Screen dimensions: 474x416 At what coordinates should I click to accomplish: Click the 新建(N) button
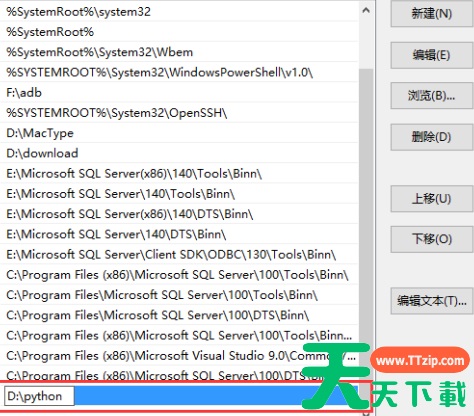[432, 14]
